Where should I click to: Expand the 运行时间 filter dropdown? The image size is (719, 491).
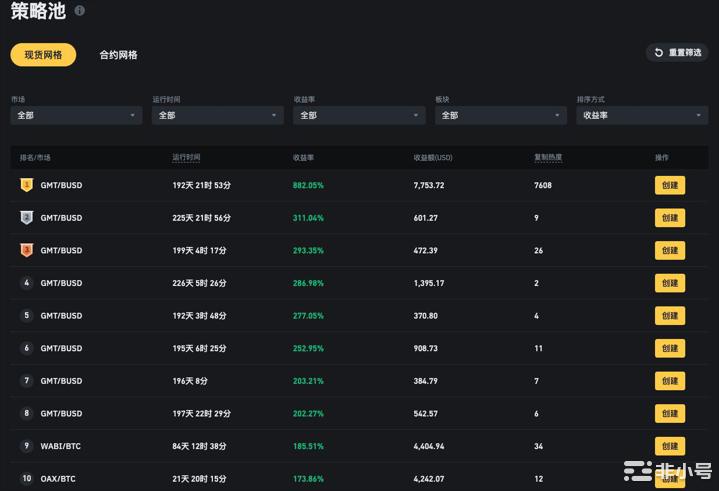point(217,116)
